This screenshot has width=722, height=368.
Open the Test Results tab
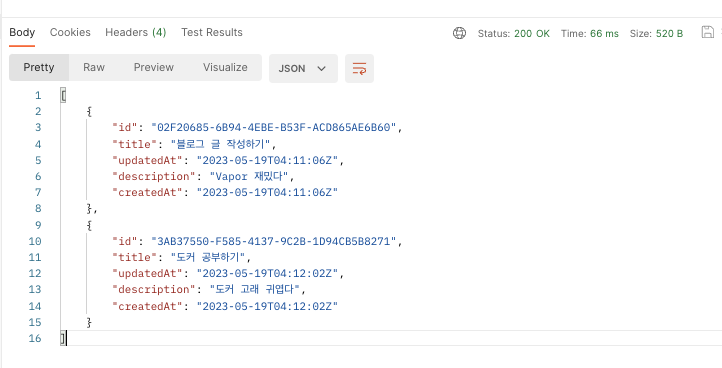(x=212, y=32)
